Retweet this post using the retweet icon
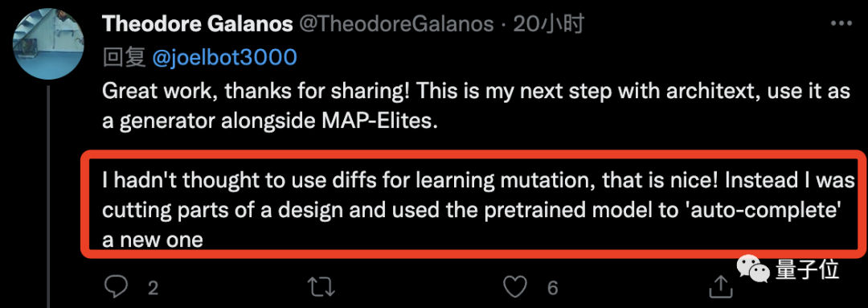 coord(321,286)
